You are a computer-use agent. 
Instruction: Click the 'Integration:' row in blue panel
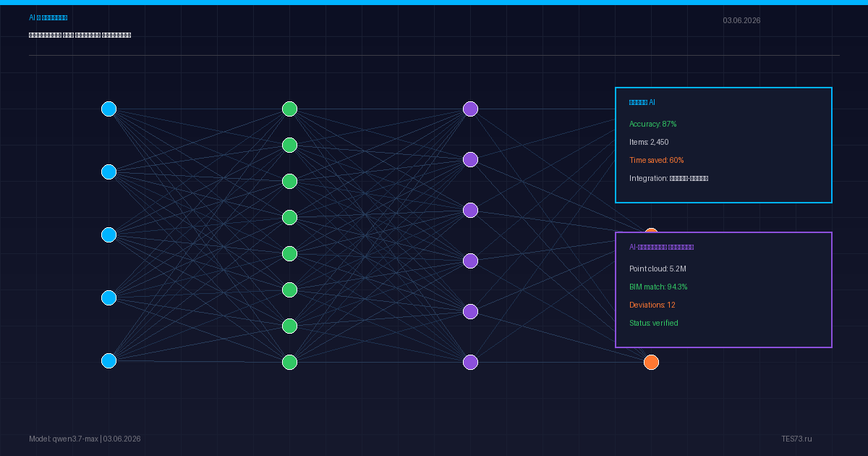(x=668, y=179)
